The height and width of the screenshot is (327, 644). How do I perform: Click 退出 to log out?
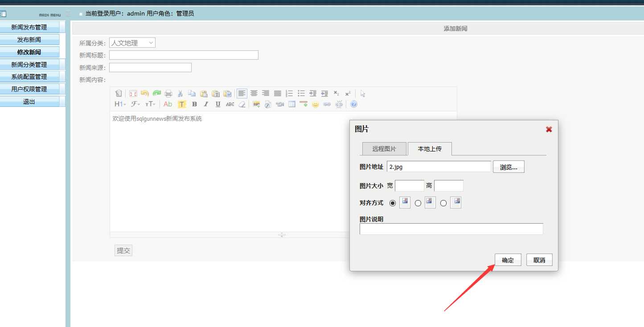pos(29,102)
